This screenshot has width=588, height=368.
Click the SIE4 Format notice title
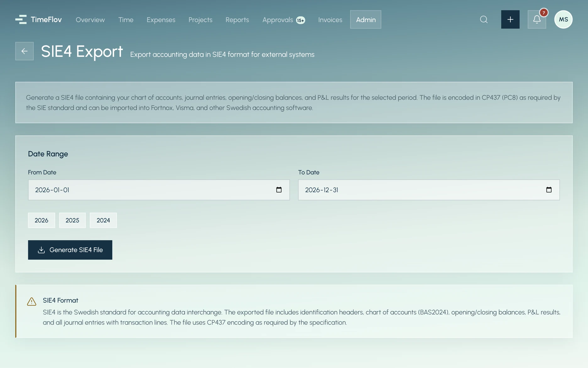tap(61, 300)
